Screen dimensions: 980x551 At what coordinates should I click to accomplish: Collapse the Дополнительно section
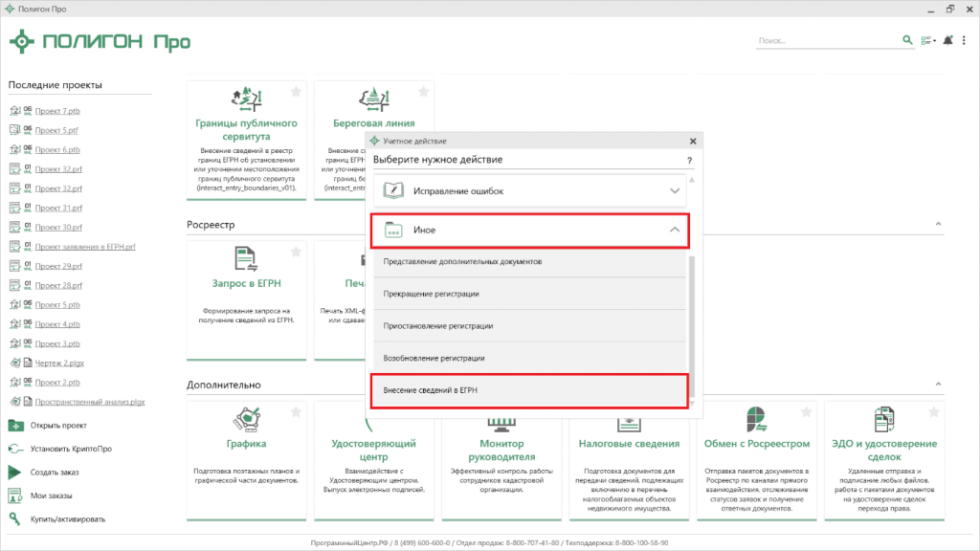[x=938, y=385]
